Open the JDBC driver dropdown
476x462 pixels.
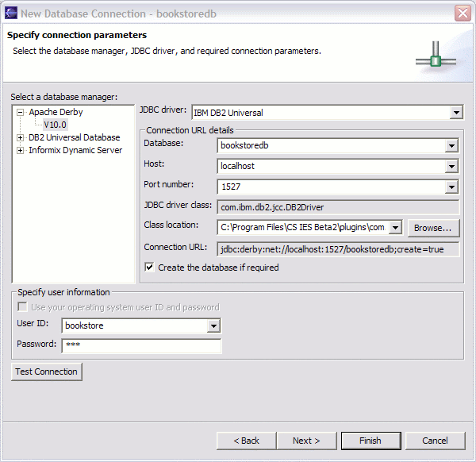(456, 113)
